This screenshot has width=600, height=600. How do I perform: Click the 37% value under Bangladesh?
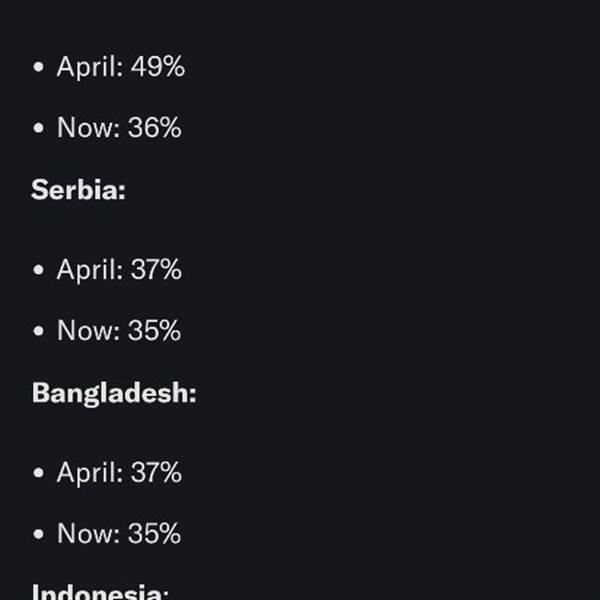(156, 472)
